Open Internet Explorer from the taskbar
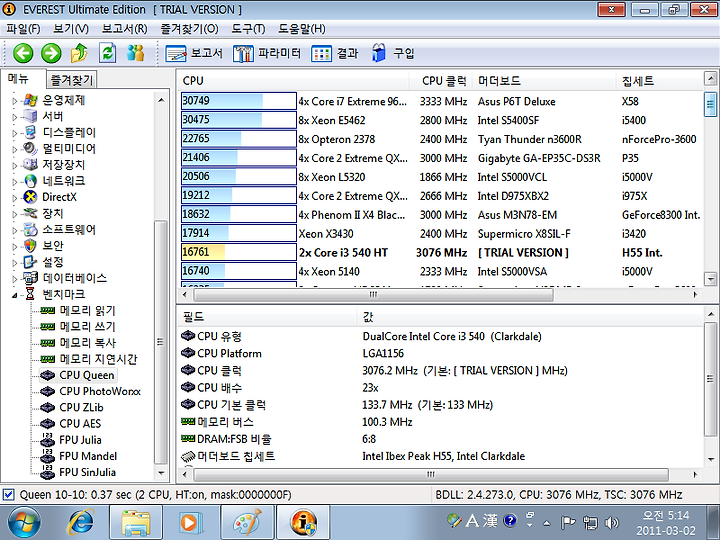The height and width of the screenshot is (540, 720). tap(81, 522)
